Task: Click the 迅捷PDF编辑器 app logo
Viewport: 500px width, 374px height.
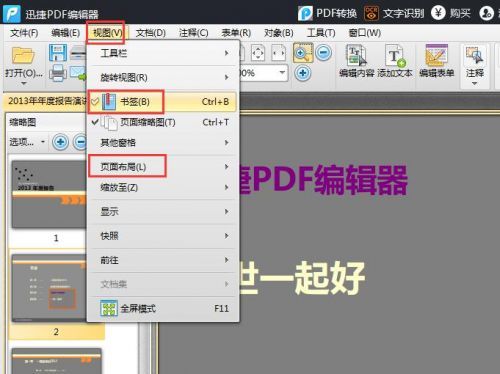Action: (x=12, y=13)
